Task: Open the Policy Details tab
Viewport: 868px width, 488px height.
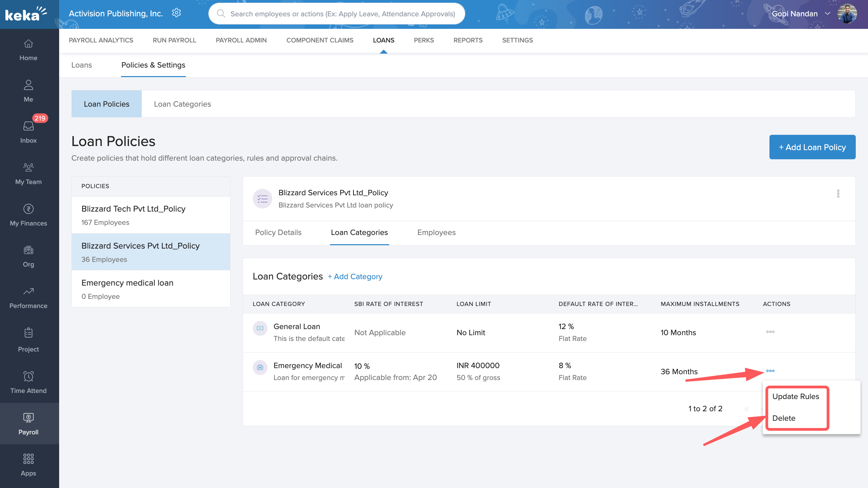Action: (x=278, y=233)
